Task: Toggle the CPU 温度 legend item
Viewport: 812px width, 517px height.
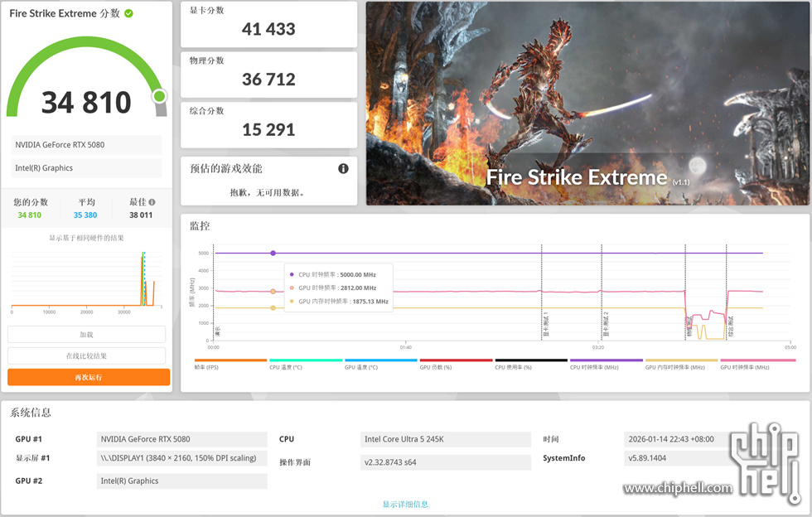Action: (306, 365)
